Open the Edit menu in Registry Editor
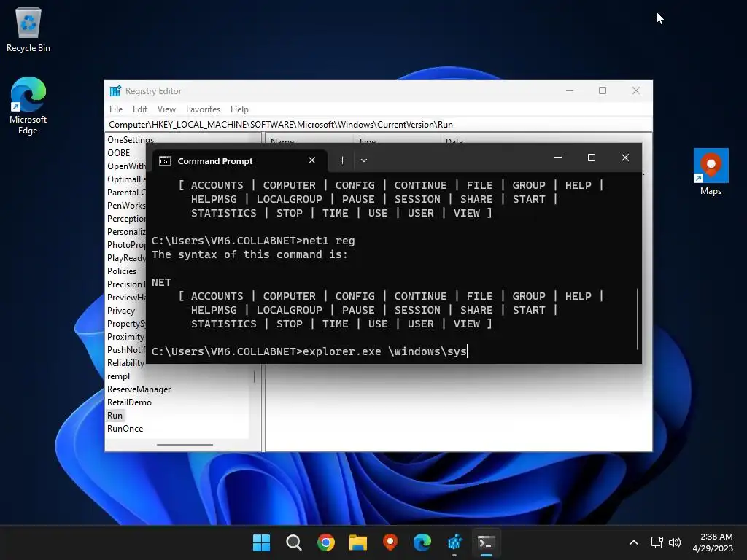Image resolution: width=747 pixels, height=560 pixels. tap(139, 109)
